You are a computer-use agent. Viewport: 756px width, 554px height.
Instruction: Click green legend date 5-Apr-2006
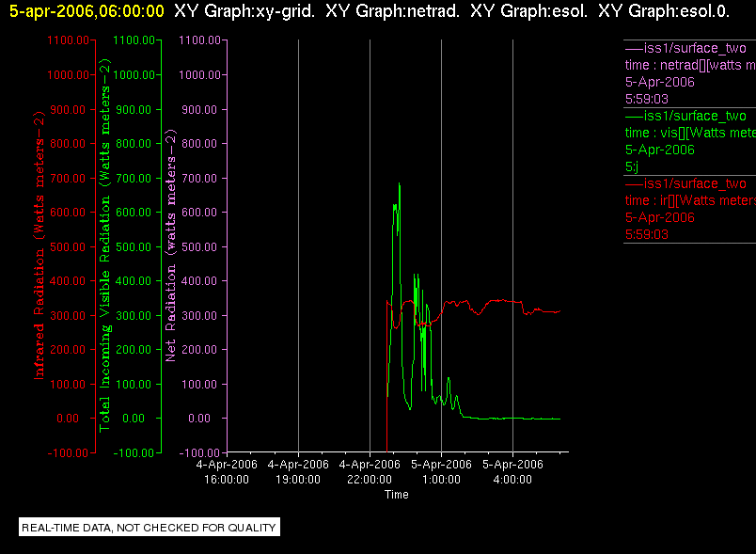pos(659,150)
